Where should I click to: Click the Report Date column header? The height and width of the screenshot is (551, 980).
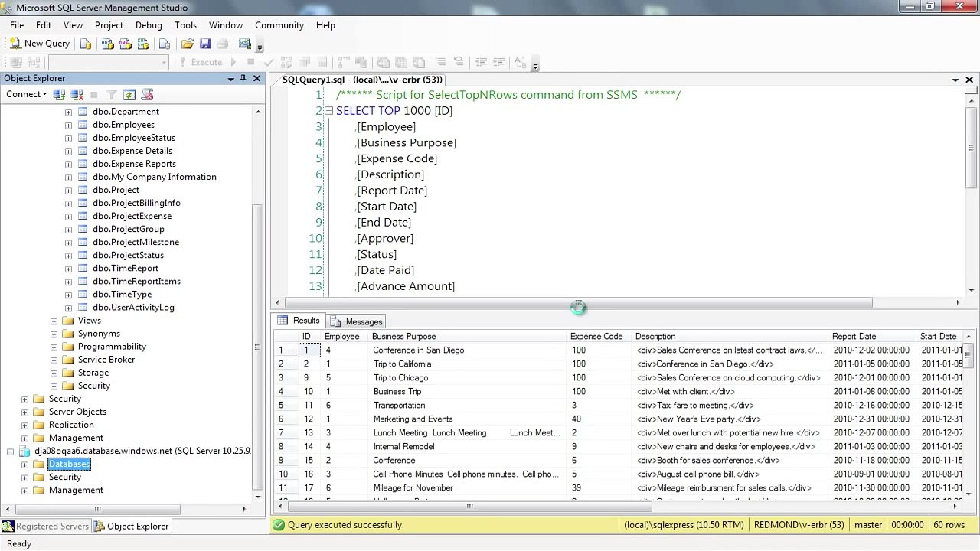(873, 337)
